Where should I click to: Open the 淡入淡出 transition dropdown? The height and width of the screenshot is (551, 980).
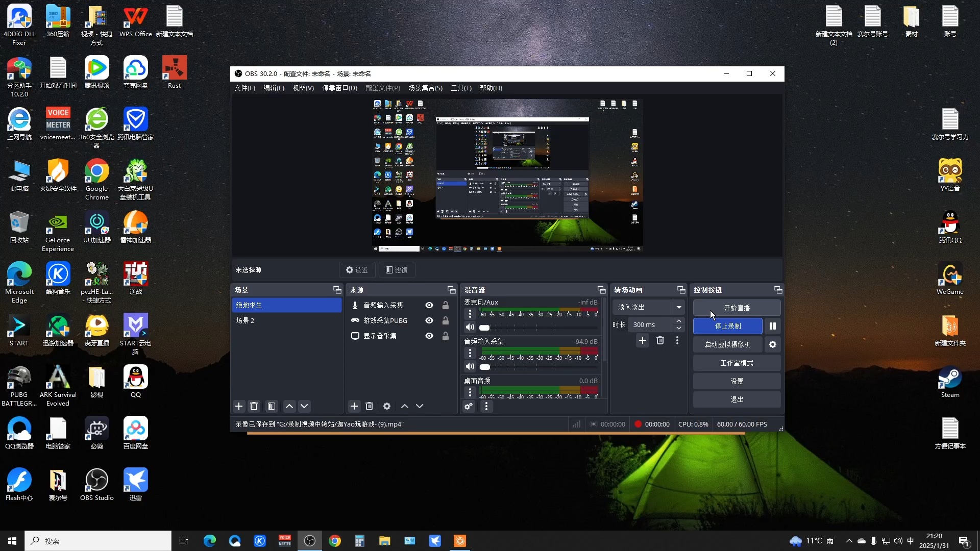point(649,307)
